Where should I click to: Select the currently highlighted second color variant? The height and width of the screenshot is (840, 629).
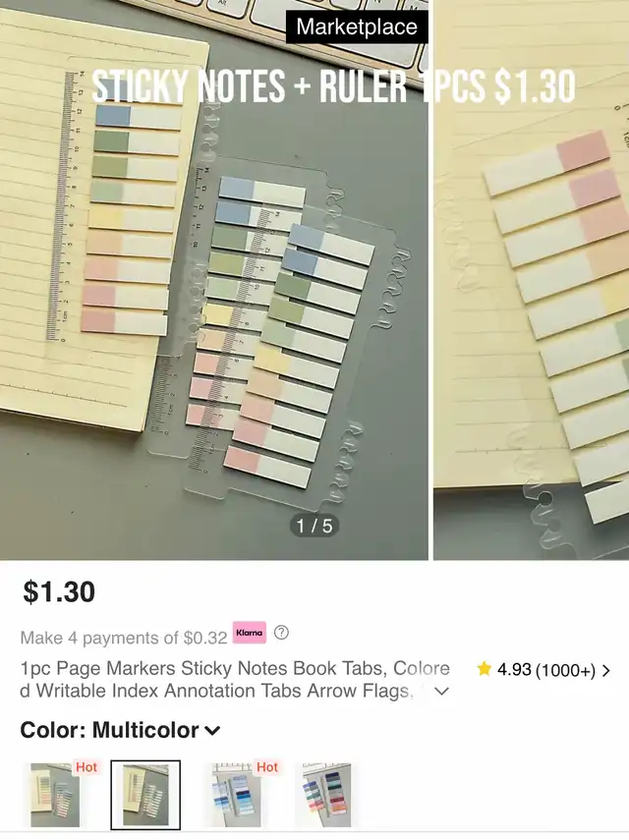(145, 795)
